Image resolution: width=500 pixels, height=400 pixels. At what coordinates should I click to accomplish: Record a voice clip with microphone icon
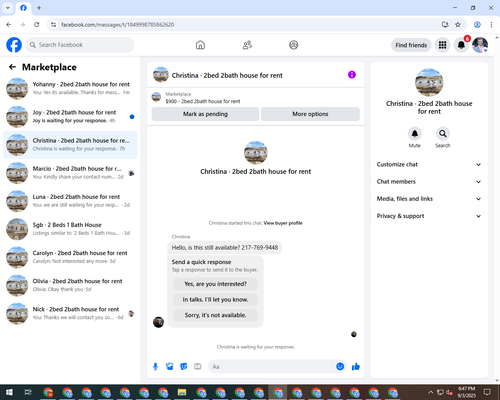(x=155, y=367)
